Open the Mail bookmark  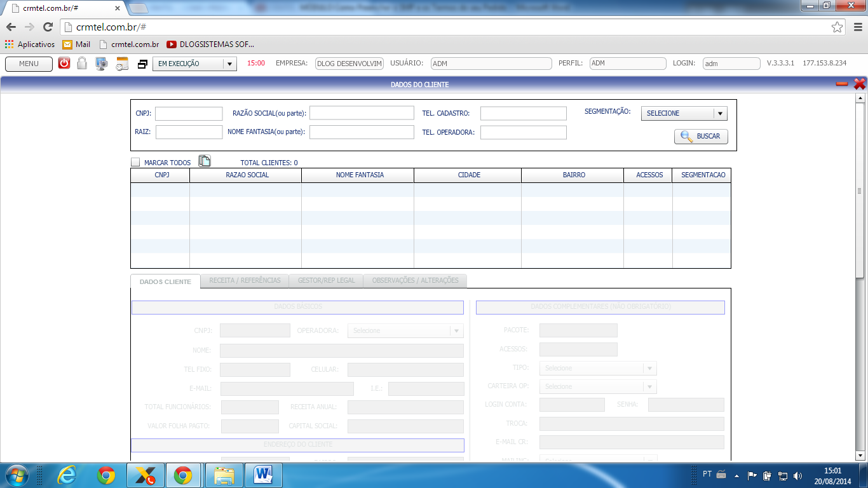click(76, 44)
